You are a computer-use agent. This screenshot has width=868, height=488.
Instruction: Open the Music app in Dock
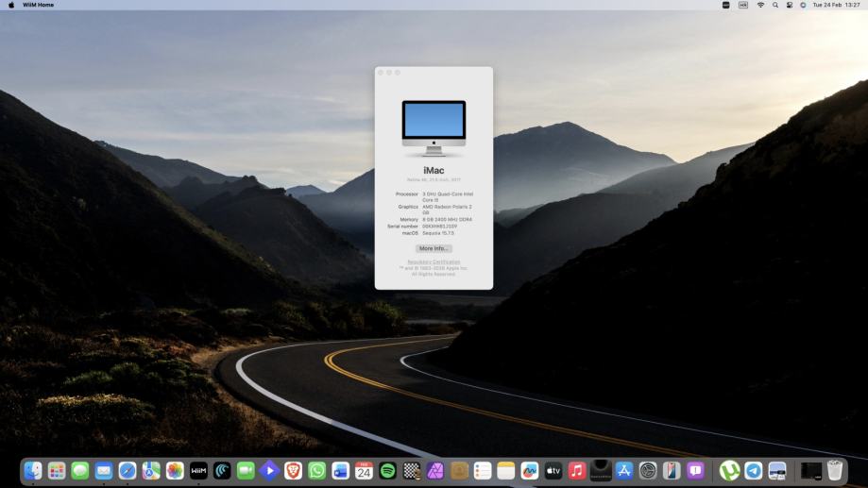click(x=577, y=470)
